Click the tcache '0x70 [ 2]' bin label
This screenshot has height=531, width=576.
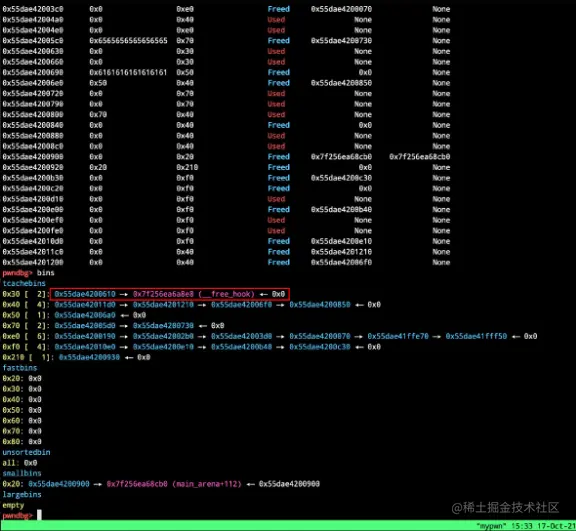pyautogui.click(x=26, y=326)
